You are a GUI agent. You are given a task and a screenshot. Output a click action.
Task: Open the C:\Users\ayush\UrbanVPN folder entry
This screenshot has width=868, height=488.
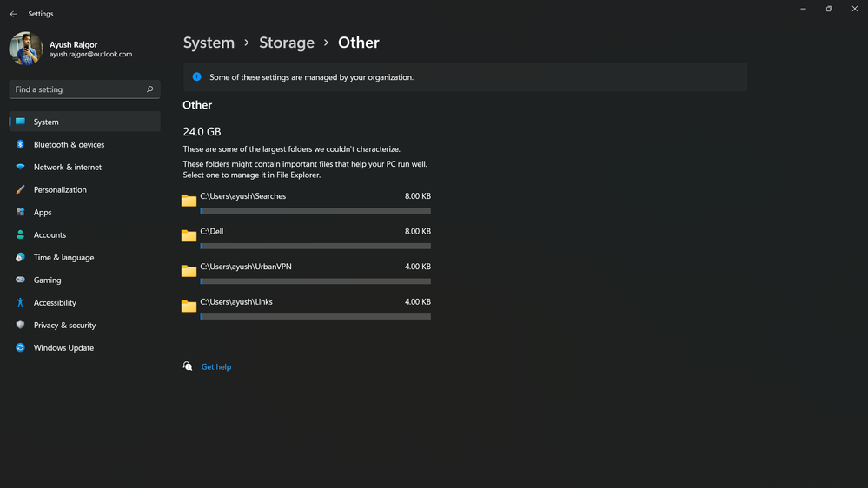[x=246, y=267]
